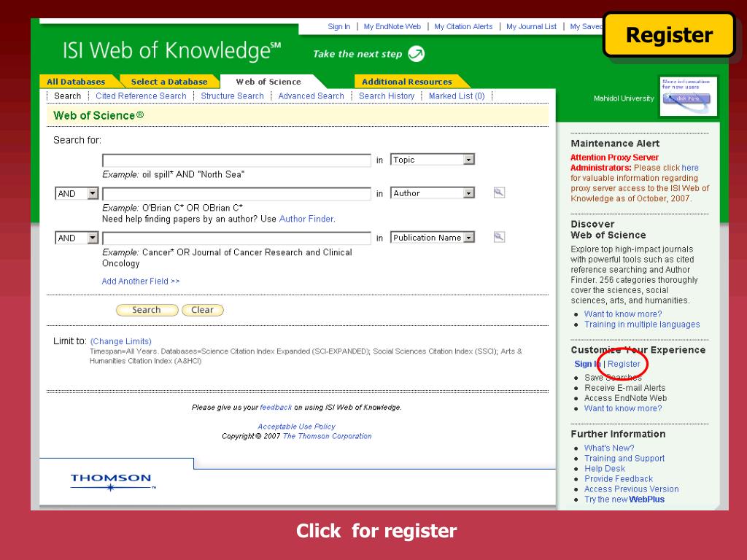Screen dimensions: 747x560
Task: Click Sign In under Customize Your Experience
Action: click(x=587, y=364)
